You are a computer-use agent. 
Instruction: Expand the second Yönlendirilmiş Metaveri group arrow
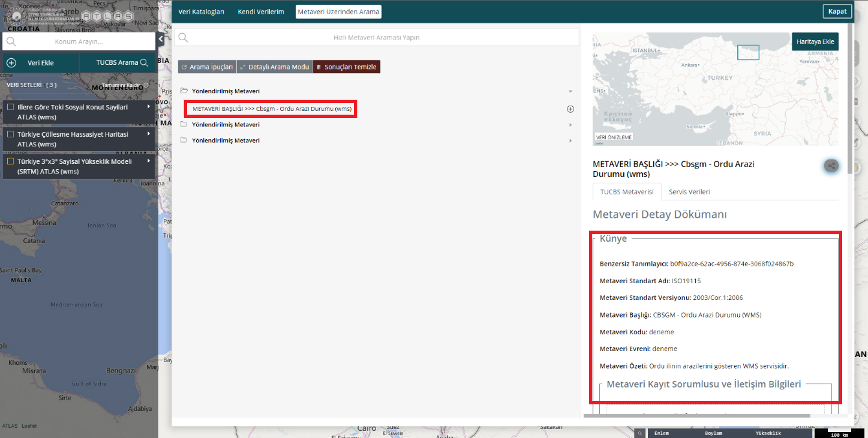tap(570, 124)
